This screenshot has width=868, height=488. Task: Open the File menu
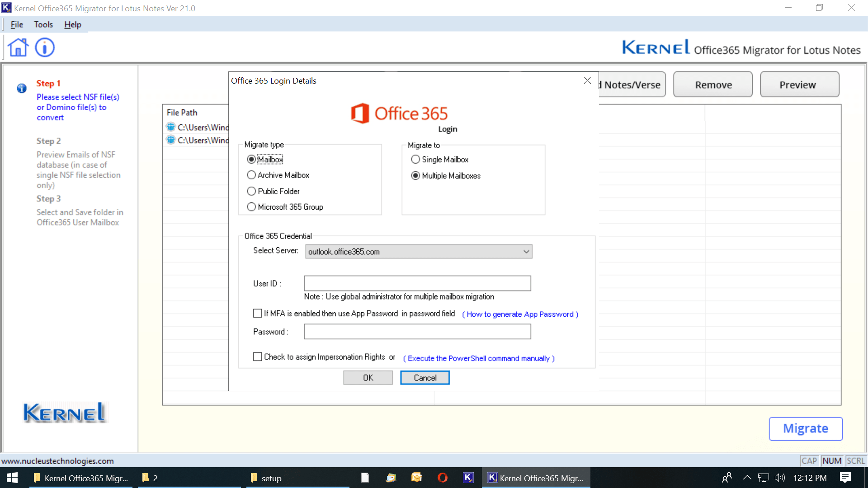tap(17, 24)
